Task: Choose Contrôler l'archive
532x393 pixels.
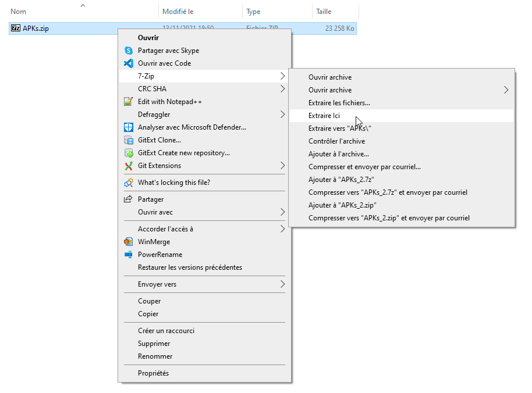Action: point(402,141)
